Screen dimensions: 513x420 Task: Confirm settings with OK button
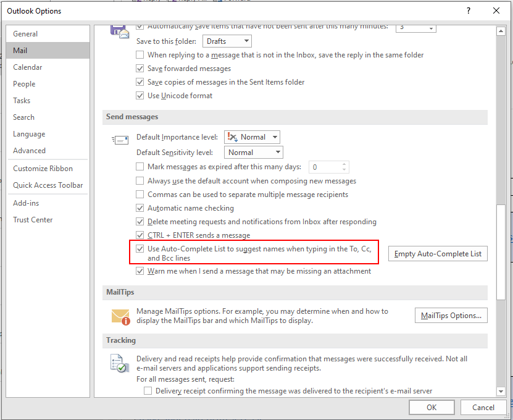pyautogui.click(x=432, y=407)
